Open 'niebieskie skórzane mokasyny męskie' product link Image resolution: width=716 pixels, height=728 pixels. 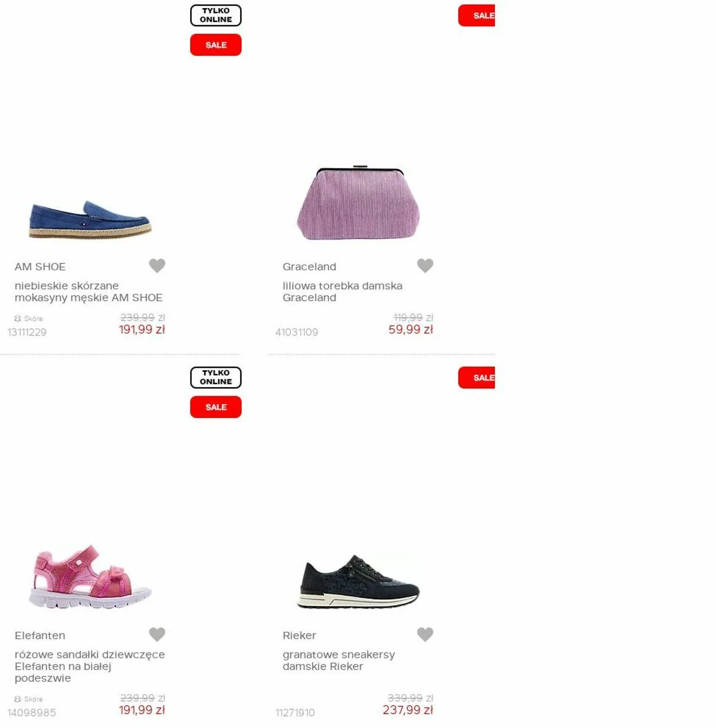89,292
